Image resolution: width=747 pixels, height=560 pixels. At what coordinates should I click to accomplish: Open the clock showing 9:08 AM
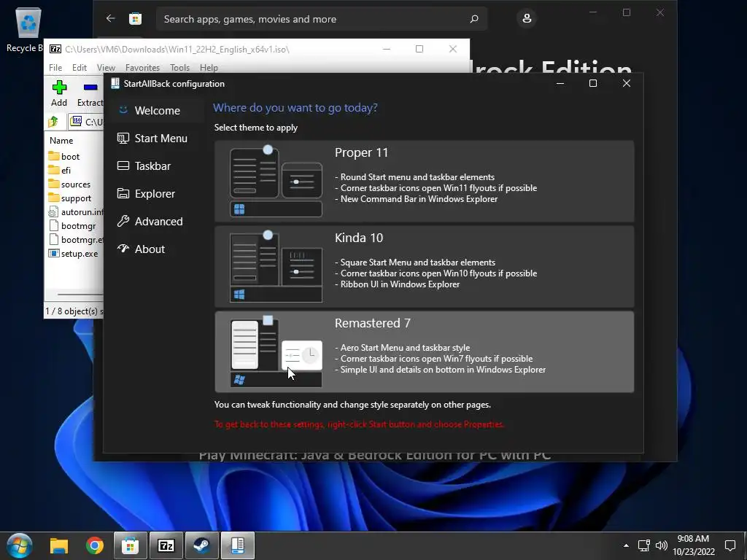694,545
